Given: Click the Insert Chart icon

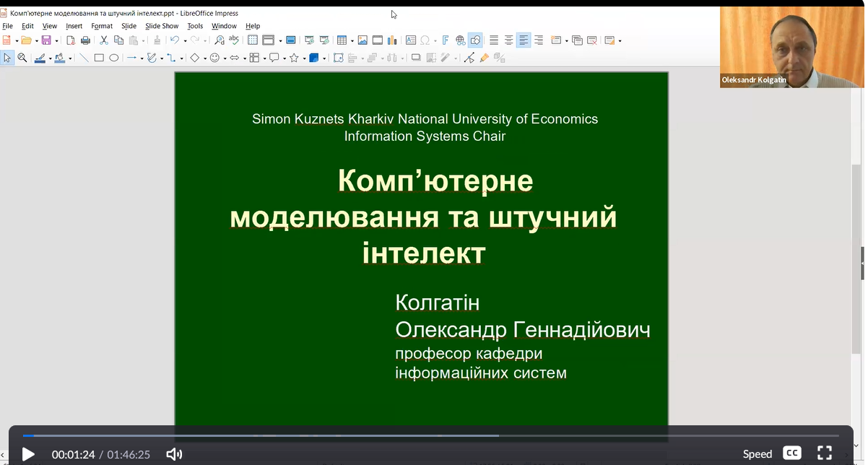Looking at the screenshot, I should point(392,40).
